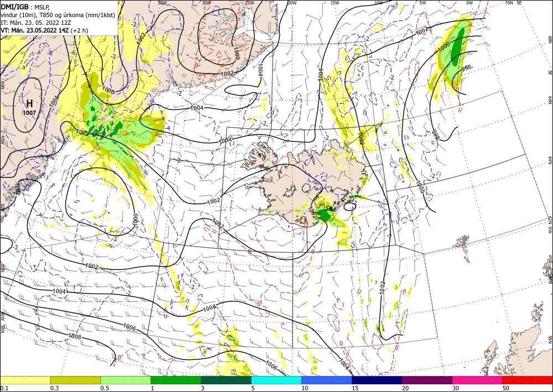This screenshot has height=392, width=553.
Task: Click the olive 0.3–0.5 mm legend swatch
Action: pyautogui.click(x=75, y=380)
